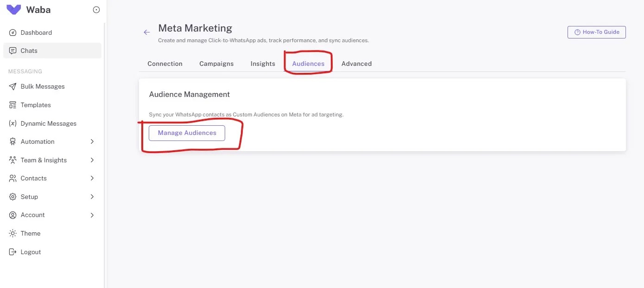Expand the Automation submenu chevron
Image resolution: width=644 pixels, height=288 pixels.
point(92,141)
